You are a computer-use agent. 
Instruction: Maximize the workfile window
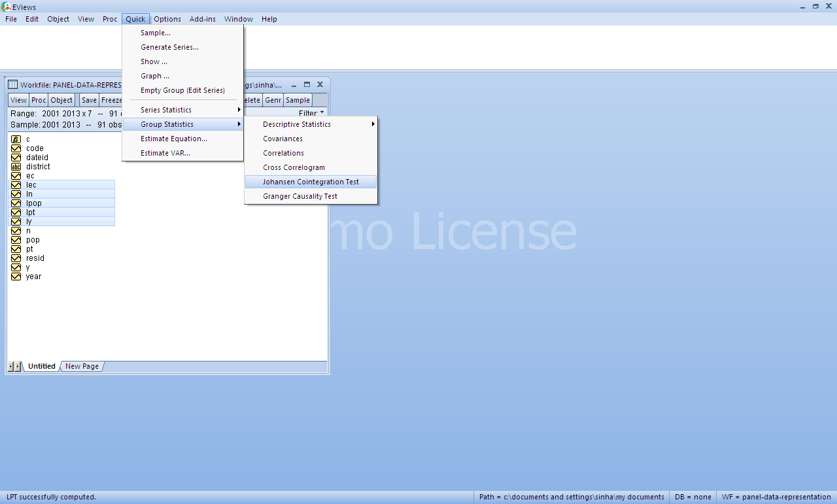click(x=307, y=84)
